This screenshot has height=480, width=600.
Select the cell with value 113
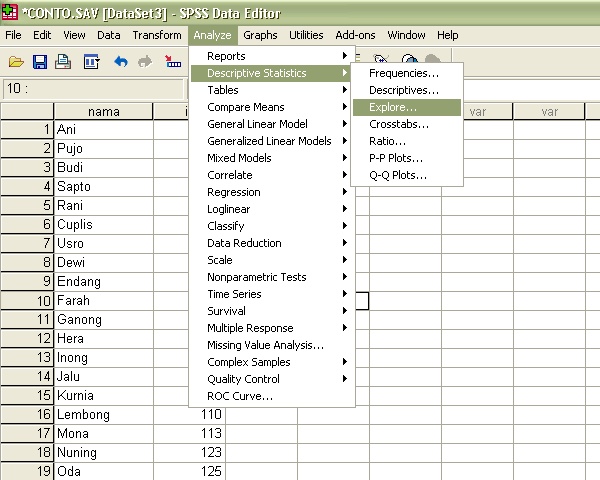click(x=189, y=434)
